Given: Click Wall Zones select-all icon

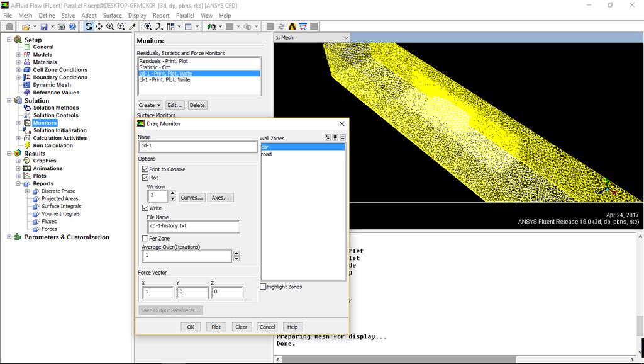Looking at the screenshot, I should pyautogui.click(x=327, y=137).
